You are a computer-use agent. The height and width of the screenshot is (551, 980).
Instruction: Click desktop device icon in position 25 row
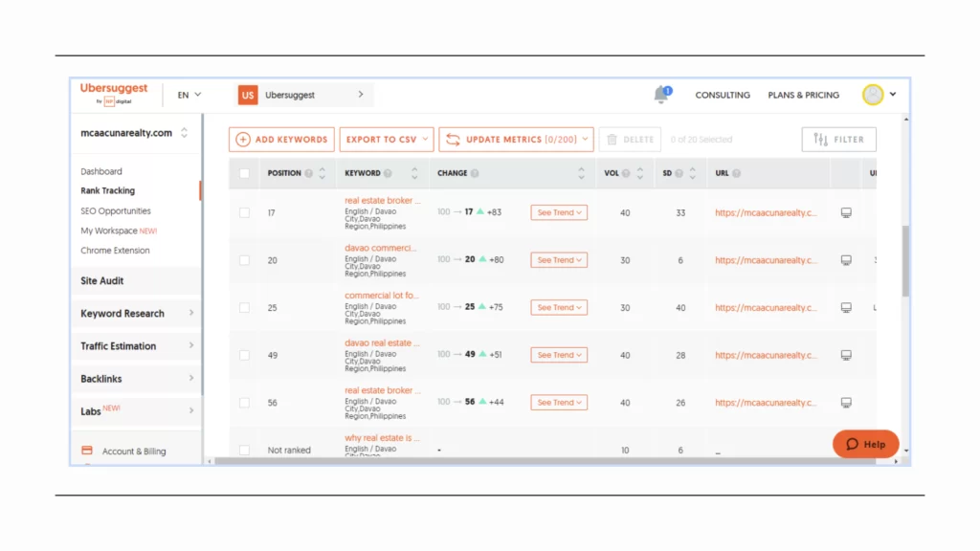tap(846, 307)
